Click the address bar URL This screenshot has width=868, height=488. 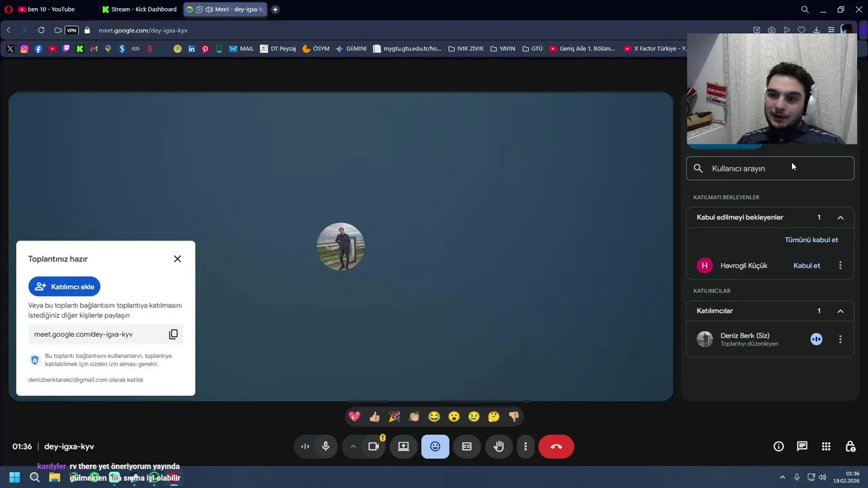tap(143, 30)
